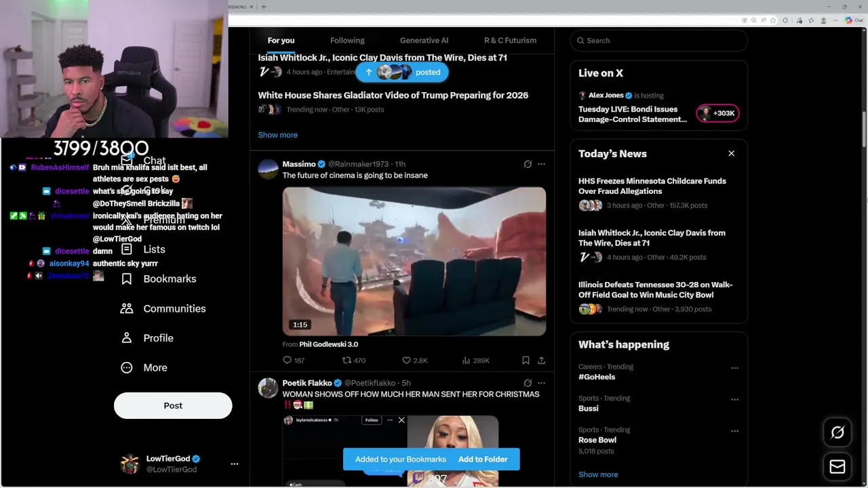Open more options on Massimo's post
The height and width of the screenshot is (488, 868).
pyautogui.click(x=541, y=164)
